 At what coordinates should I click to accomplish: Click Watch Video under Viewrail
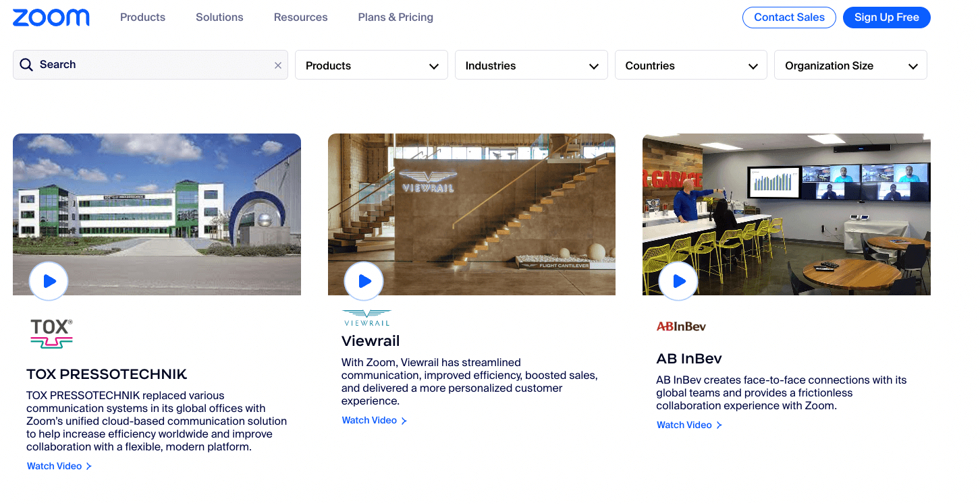click(369, 421)
